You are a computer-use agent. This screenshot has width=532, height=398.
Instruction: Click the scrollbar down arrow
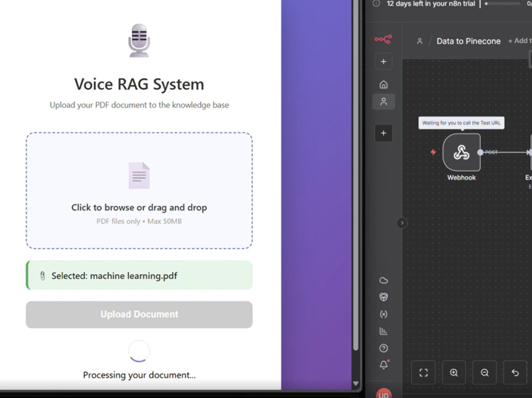[x=355, y=384]
